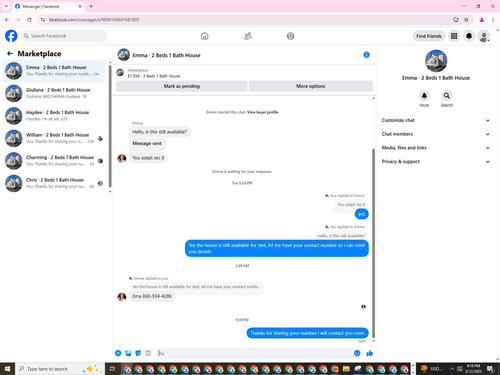Choose a GIF in composer
The height and width of the screenshot is (375, 500).
pyautogui.click(x=148, y=353)
